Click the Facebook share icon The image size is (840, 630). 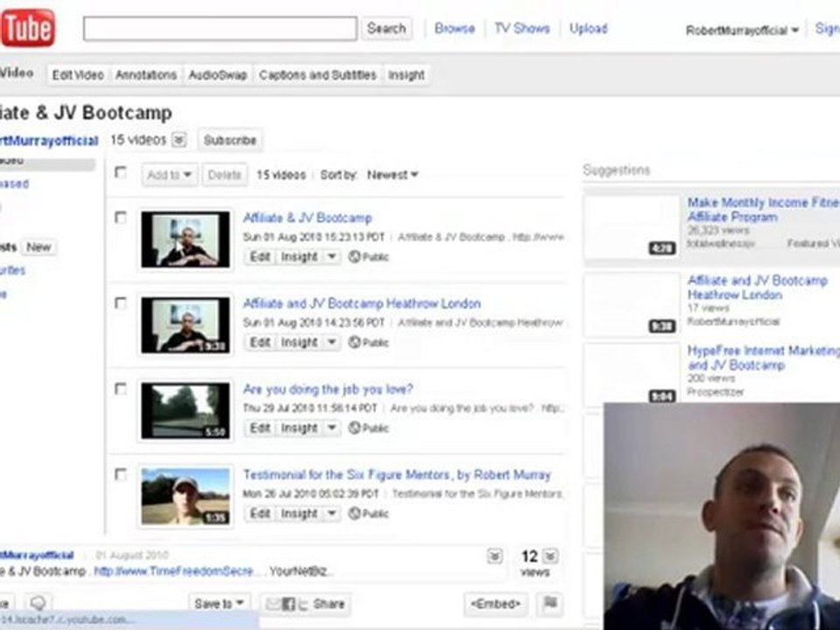288,605
